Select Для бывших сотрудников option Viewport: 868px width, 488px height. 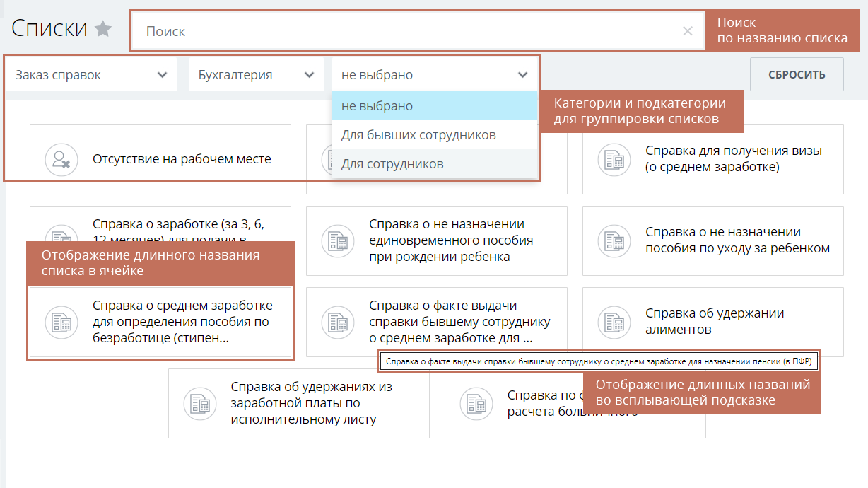[x=418, y=135]
